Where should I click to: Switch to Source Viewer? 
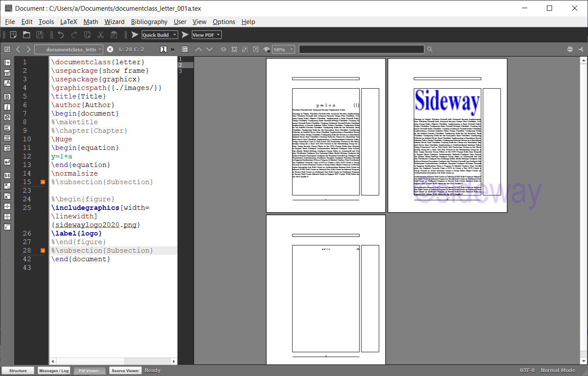(x=125, y=370)
